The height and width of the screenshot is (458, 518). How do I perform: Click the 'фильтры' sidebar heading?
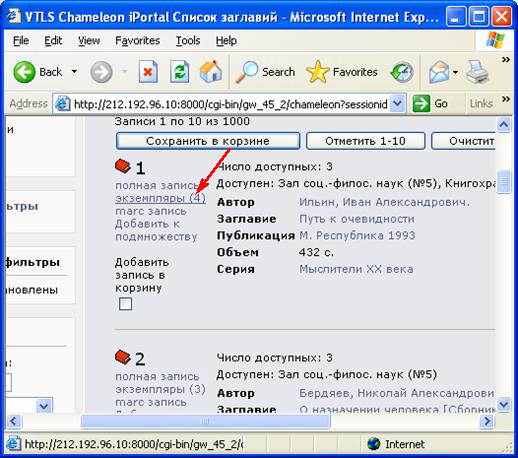click(32, 262)
